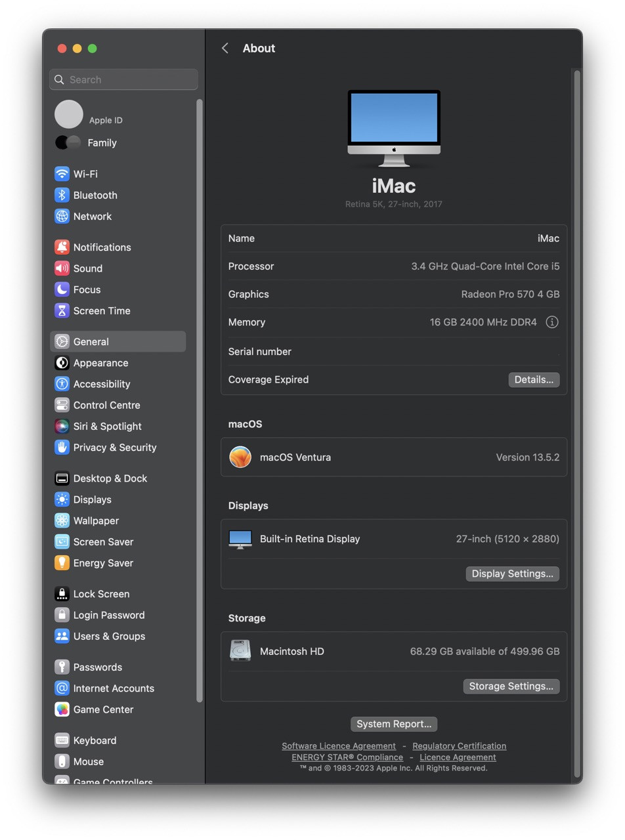The image size is (625, 840).
Task: Click the About pane scrollbar
Action: click(x=577, y=423)
